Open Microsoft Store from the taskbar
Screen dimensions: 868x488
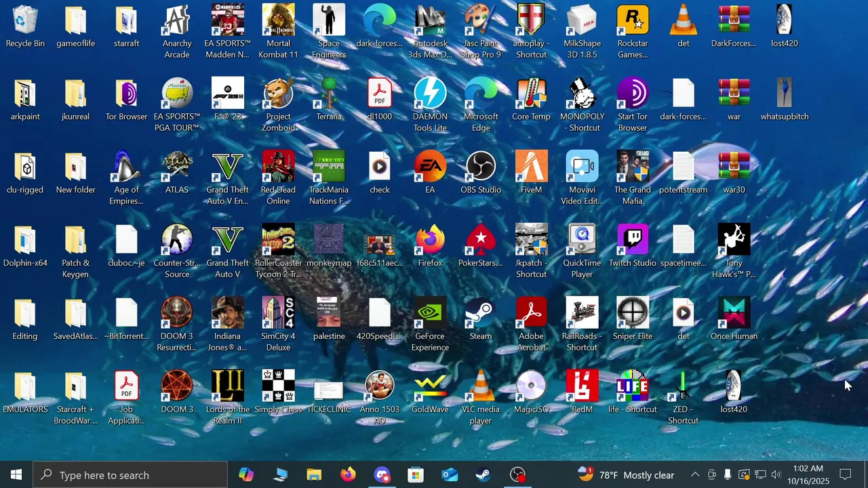pos(416,475)
